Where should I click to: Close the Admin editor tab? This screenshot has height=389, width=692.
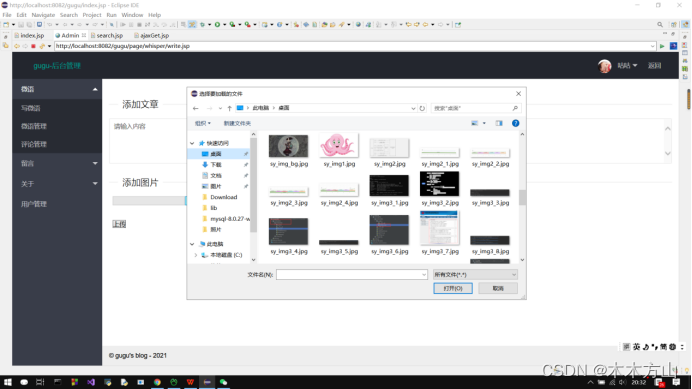tap(84, 35)
